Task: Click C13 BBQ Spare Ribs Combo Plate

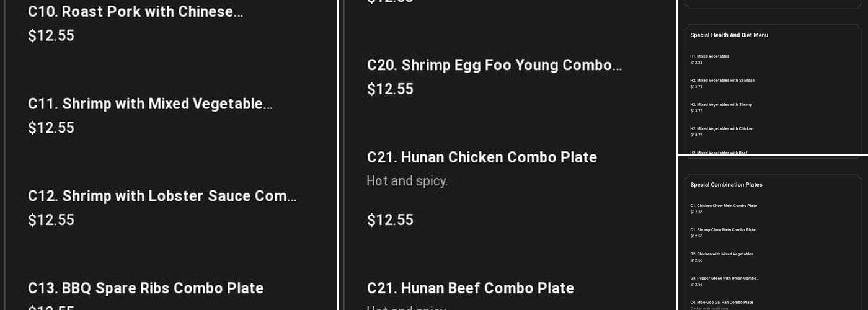Action: 146,288
